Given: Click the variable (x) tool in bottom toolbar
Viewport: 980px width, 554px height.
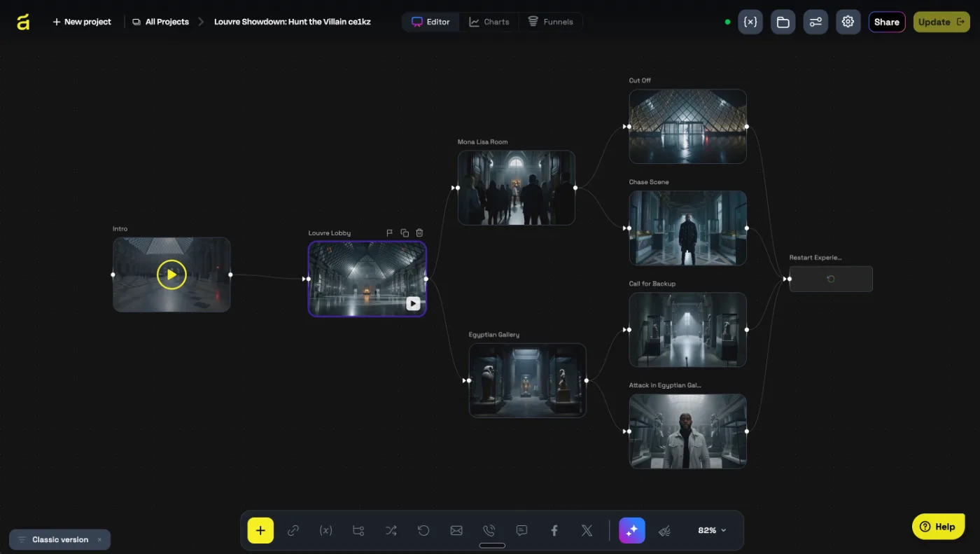Looking at the screenshot, I should (325, 530).
